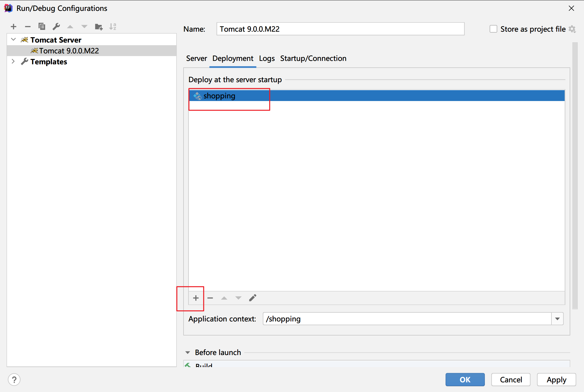This screenshot has width=584, height=392.
Task: Create new folder in configurations toolbar
Action: click(x=99, y=27)
